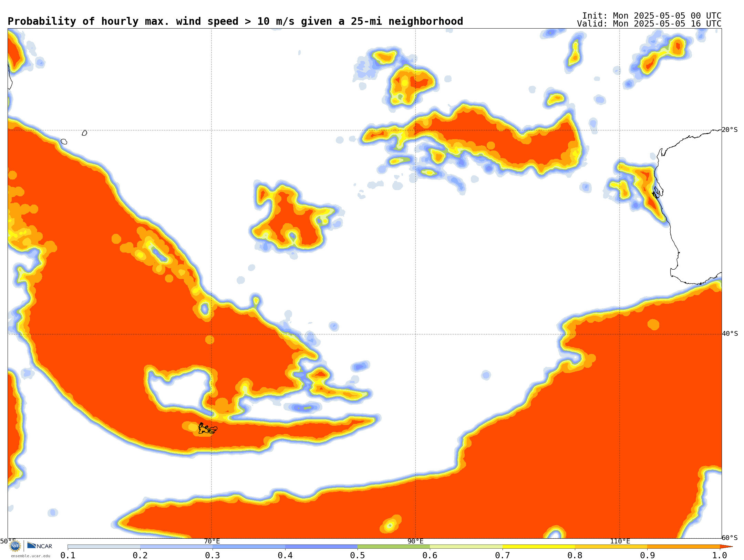Click the 70°E longitude label

(212, 541)
